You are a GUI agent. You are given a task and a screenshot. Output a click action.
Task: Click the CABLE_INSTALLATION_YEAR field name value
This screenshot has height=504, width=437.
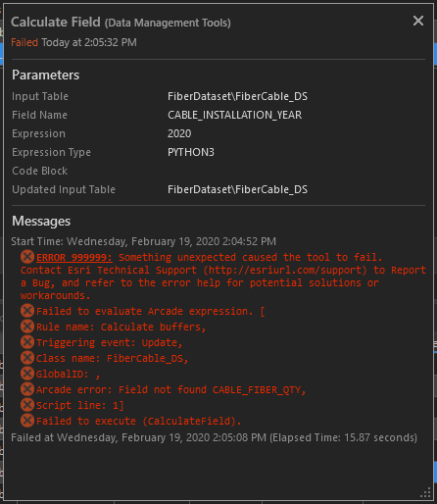tap(234, 115)
